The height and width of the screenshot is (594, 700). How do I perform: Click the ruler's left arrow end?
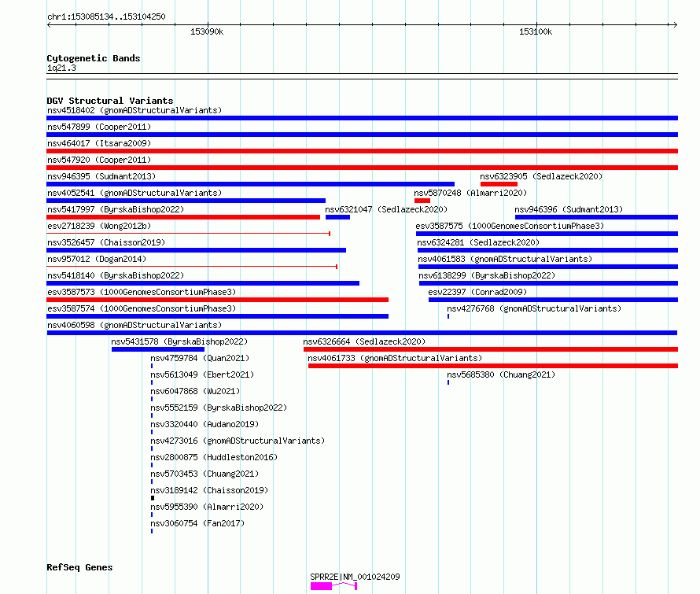tap(49, 24)
